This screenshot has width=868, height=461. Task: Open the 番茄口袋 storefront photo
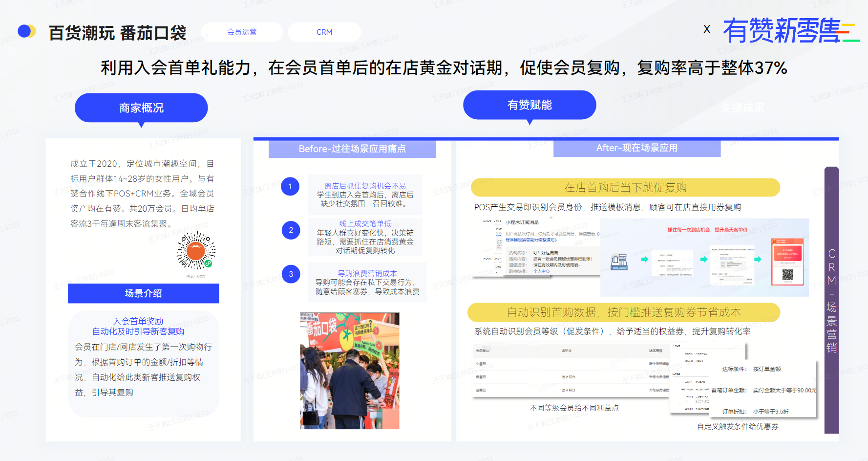point(350,371)
